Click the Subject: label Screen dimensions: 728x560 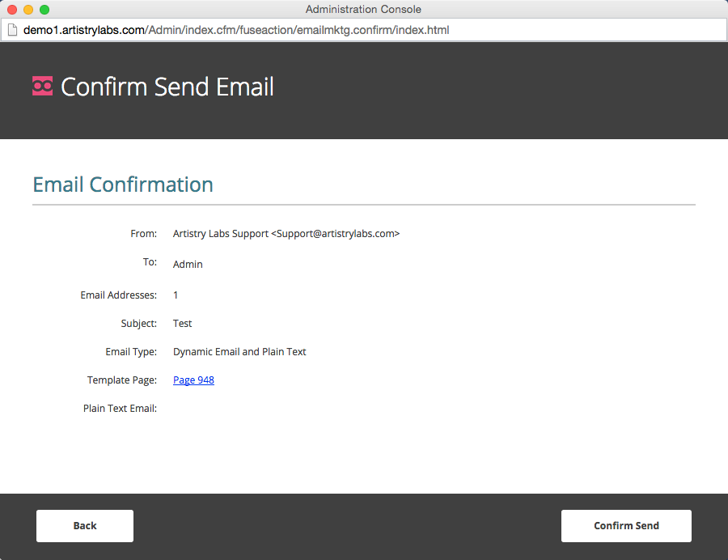coord(139,323)
